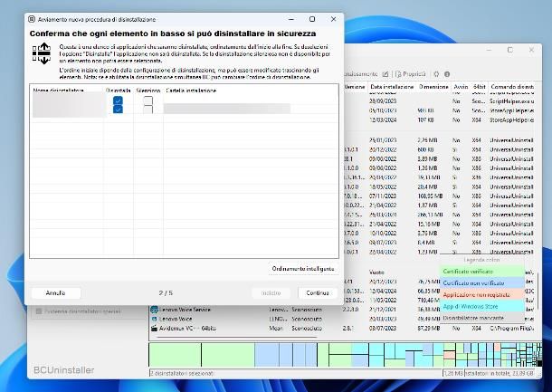Select App di Windows Store legend entry
The image size is (552, 392).
pos(482,306)
